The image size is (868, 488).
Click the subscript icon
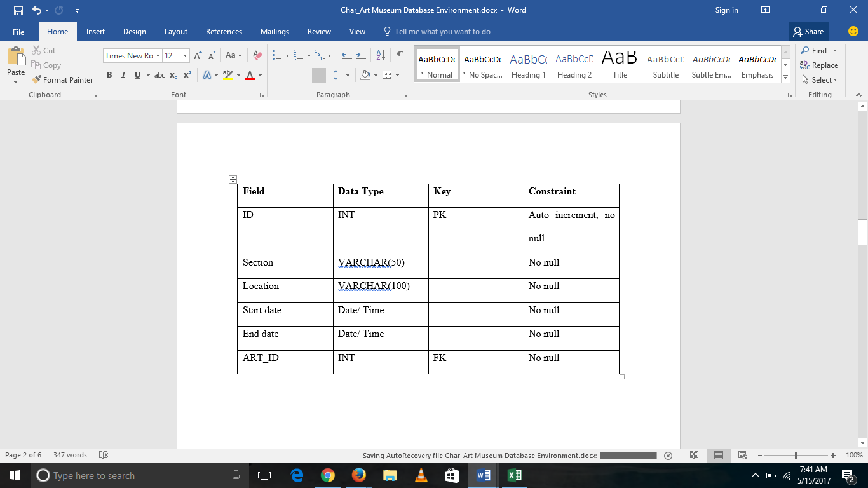point(172,75)
